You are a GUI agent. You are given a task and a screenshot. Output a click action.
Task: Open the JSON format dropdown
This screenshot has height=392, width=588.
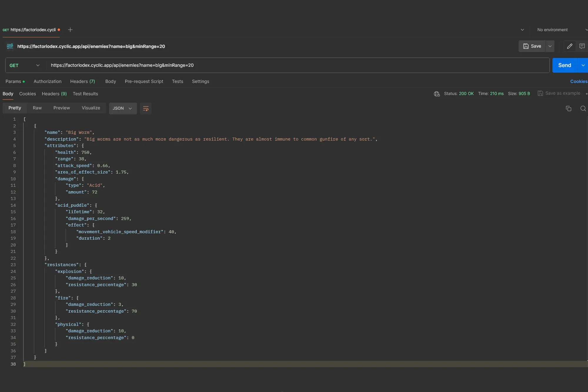point(123,109)
